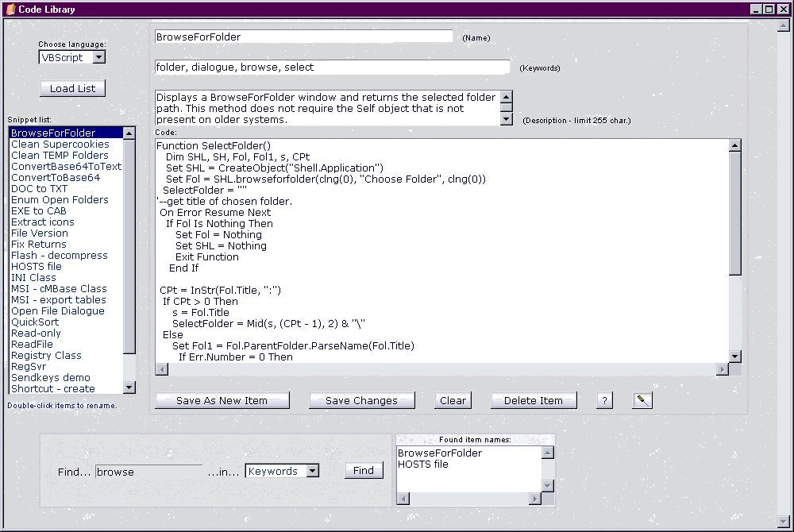Image resolution: width=794 pixels, height=532 pixels.
Task: Click the Name text field
Action: click(x=303, y=37)
